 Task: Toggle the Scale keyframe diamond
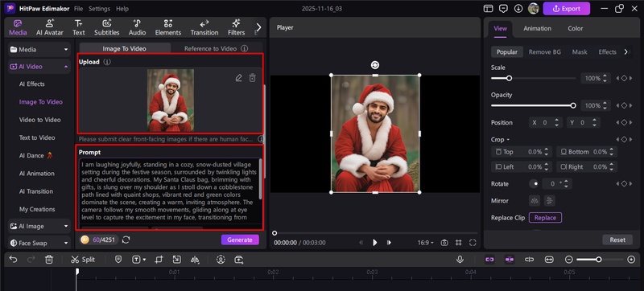[624, 78]
